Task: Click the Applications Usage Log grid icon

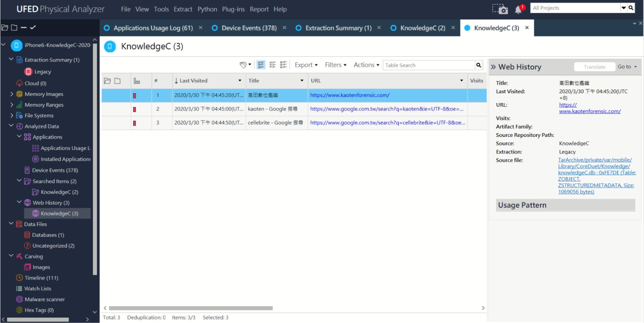Action: [36, 148]
